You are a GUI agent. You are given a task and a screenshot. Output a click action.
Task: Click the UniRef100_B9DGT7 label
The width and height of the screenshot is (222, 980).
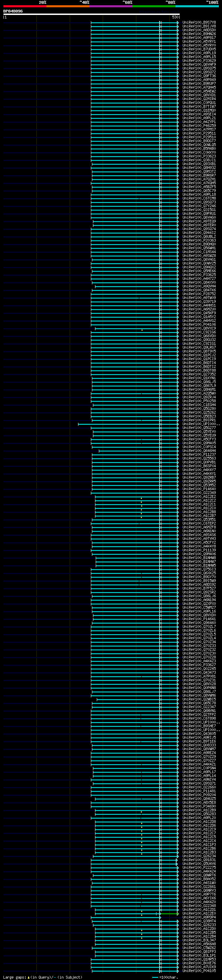pyautogui.click(x=199, y=141)
